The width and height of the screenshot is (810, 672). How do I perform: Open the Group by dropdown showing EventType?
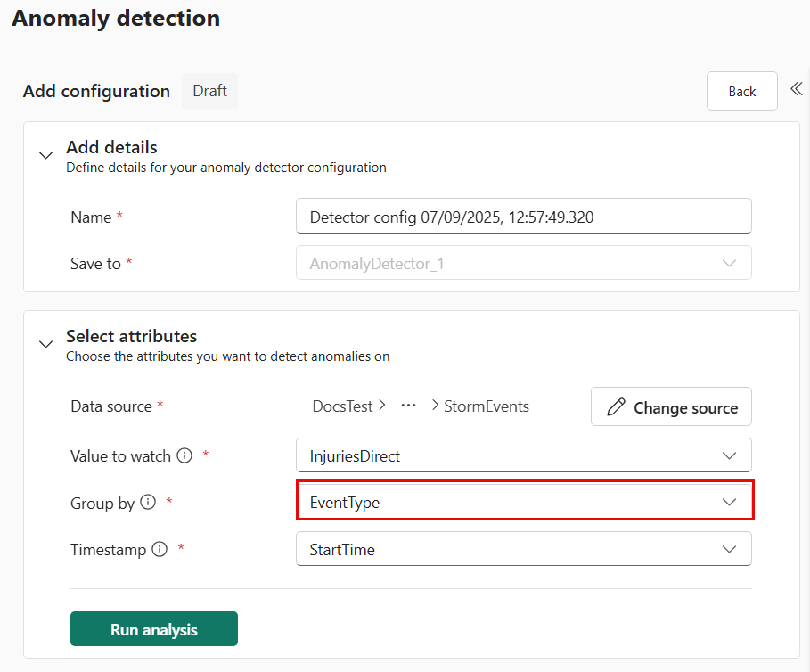point(523,501)
